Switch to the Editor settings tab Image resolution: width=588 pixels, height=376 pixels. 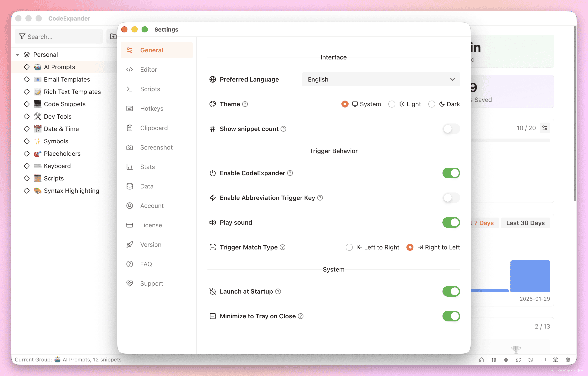click(148, 70)
